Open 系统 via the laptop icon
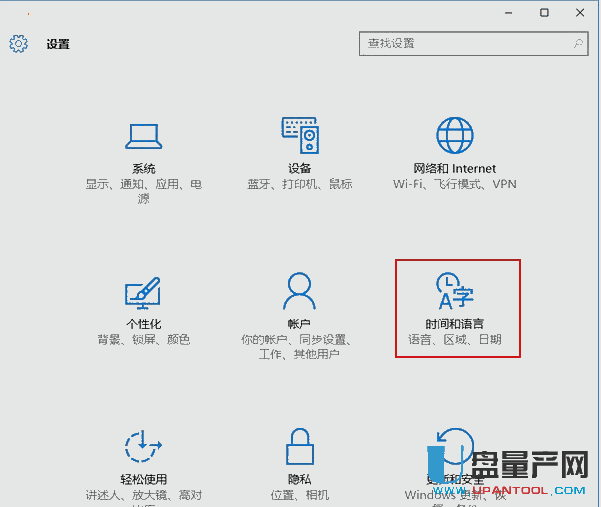Image resolution: width=601 pixels, height=507 pixels. coord(143,135)
